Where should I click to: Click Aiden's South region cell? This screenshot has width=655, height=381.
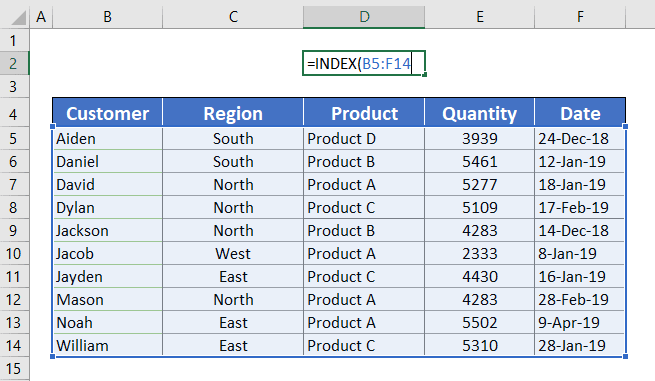coord(233,139)
